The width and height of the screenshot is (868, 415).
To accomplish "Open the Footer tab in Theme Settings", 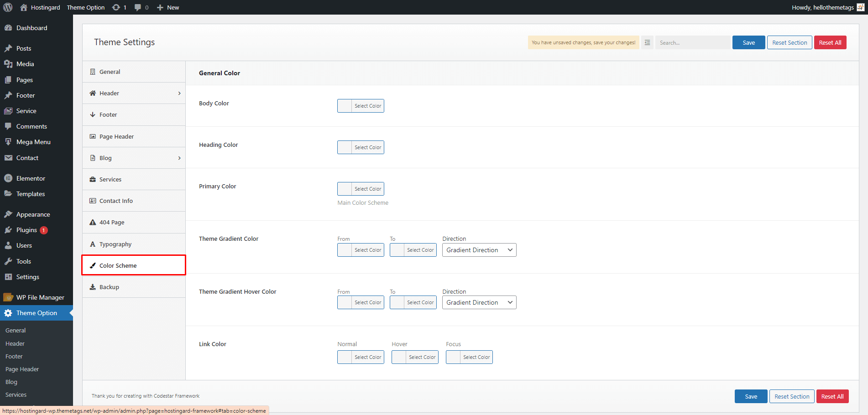I will 134,115.
